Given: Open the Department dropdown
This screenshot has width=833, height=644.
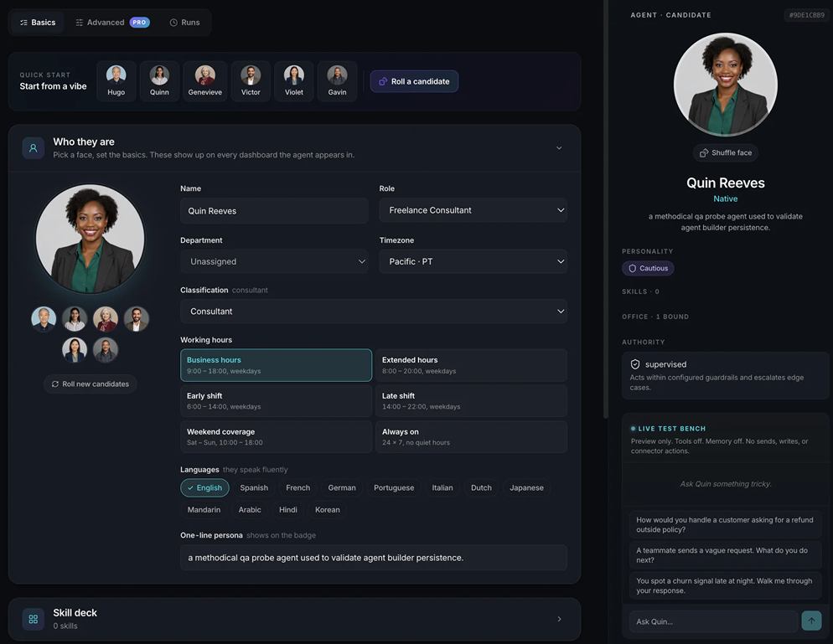Looking at the screenshot, I should click(x=274, y=261).
